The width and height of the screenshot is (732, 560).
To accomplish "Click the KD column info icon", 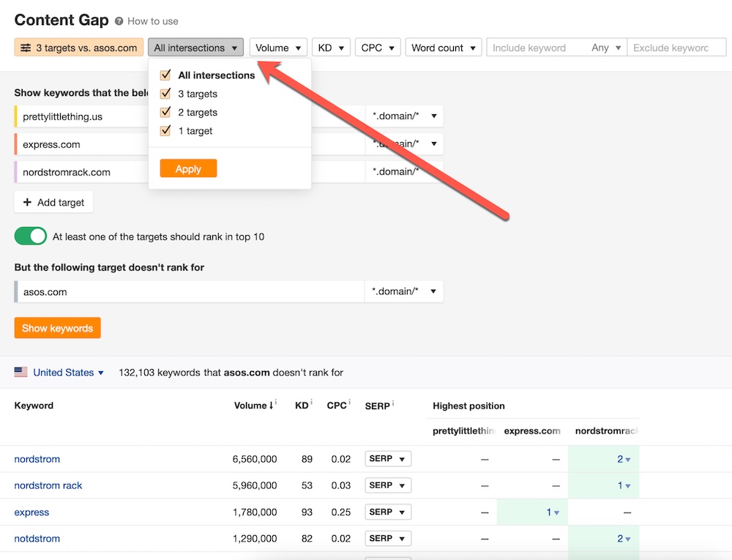I will (x=312, y=403).
